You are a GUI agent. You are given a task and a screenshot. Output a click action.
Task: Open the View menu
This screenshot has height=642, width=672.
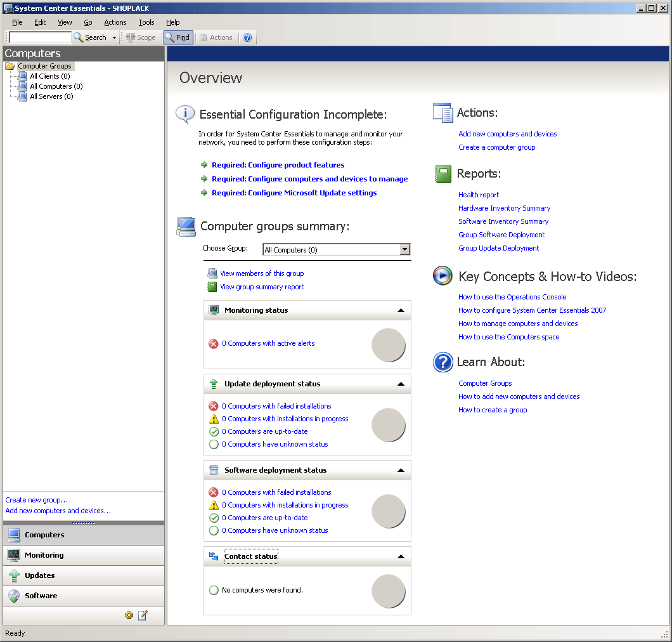coord(65,22)
